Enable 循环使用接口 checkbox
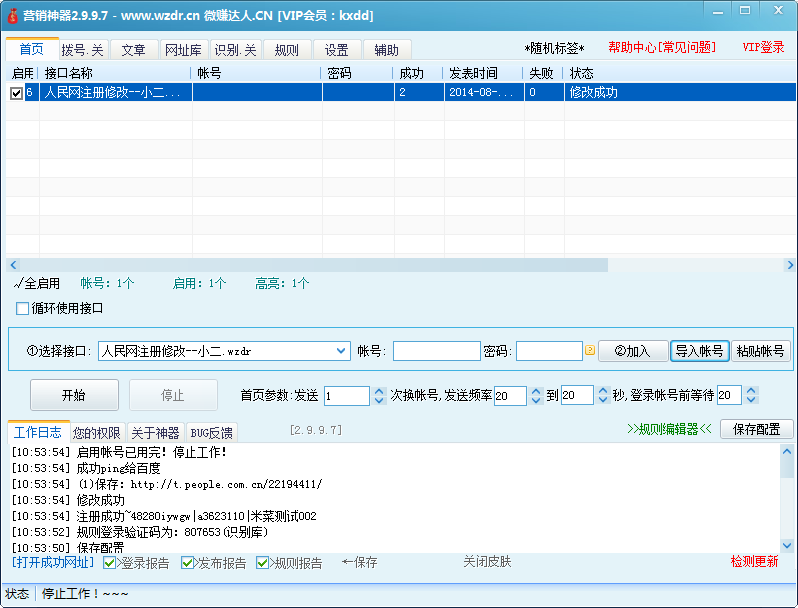Screen dimensions: 798x608 tap(23, 308)
